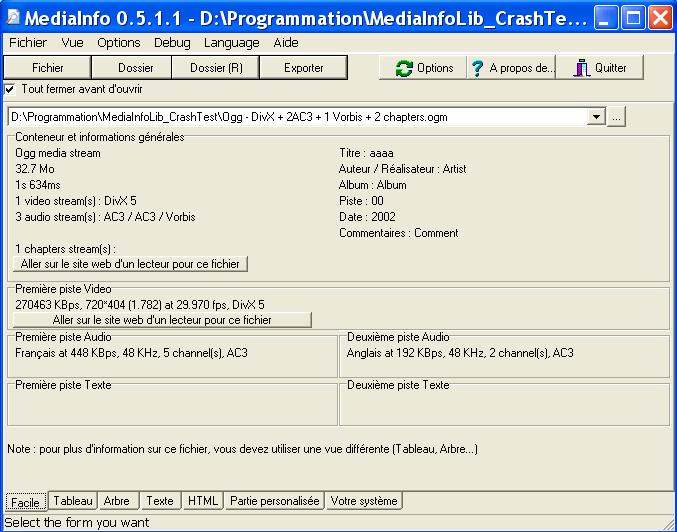Switch to the Arbre tab
The width and height of the screenshot is (677, 532).
pyautogui.click(x=117, y=501)
